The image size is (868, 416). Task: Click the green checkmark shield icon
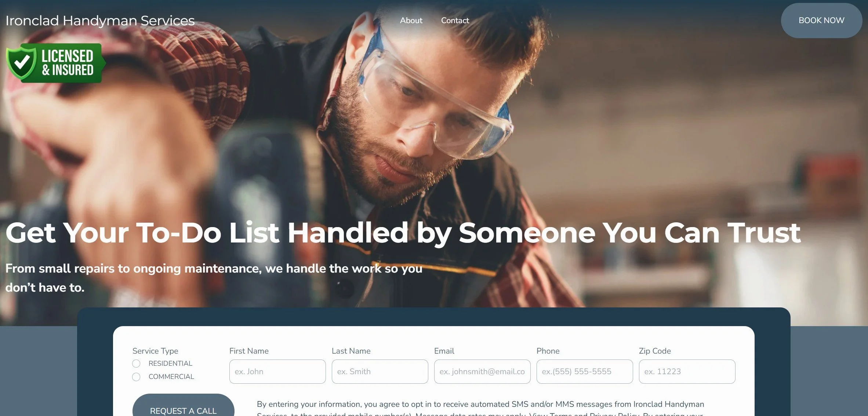21,63
